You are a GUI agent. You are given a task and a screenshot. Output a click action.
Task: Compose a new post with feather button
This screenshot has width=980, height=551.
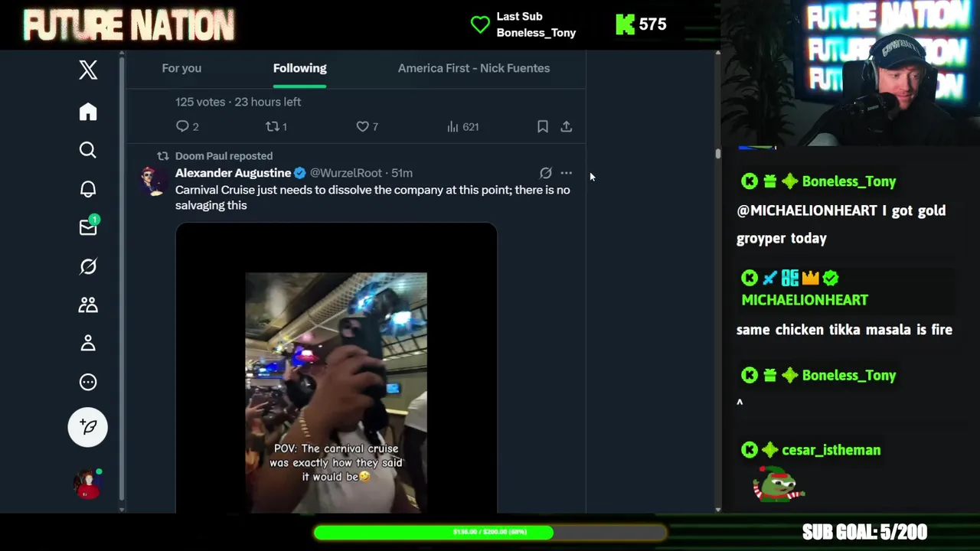88,427
